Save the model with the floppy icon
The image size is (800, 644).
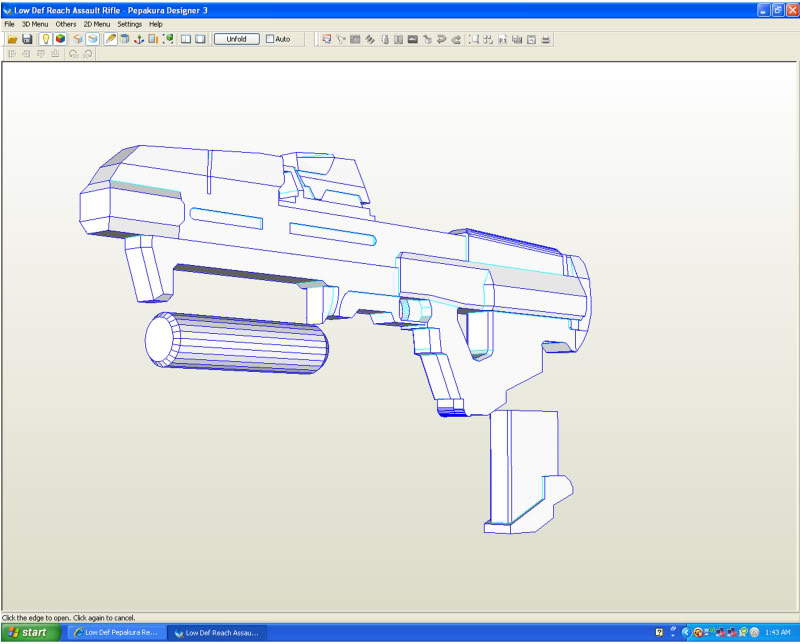[27, 39]
